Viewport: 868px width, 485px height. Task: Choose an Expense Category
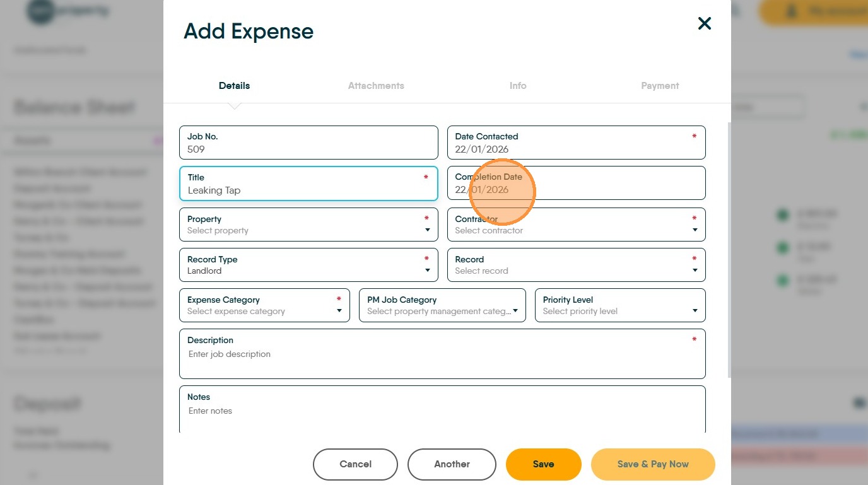264,306
